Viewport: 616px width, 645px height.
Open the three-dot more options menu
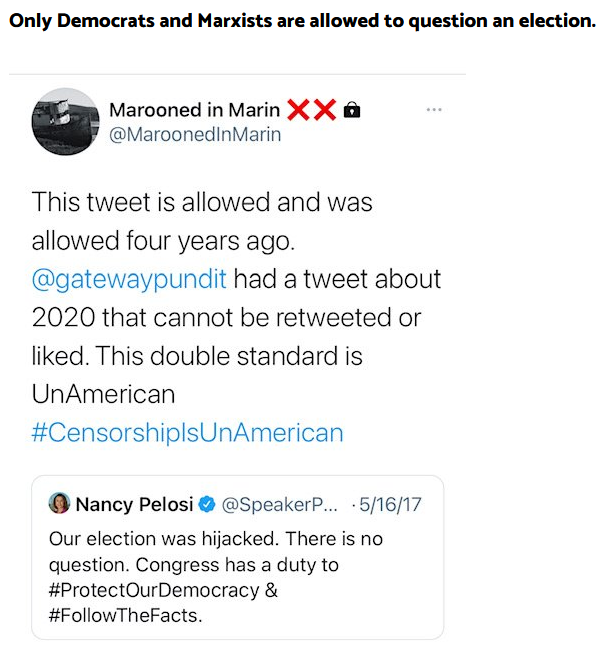tap(434, 110)
